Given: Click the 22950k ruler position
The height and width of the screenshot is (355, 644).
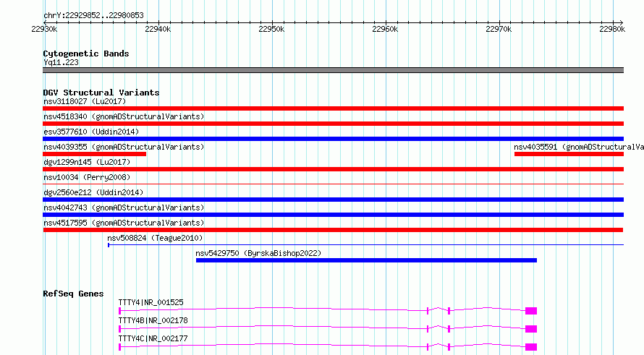Looking at the screenshot, I should coord(271,29).
